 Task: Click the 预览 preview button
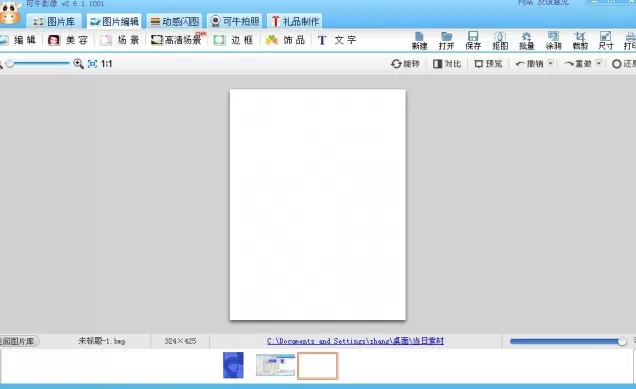[x=488, y=64]
